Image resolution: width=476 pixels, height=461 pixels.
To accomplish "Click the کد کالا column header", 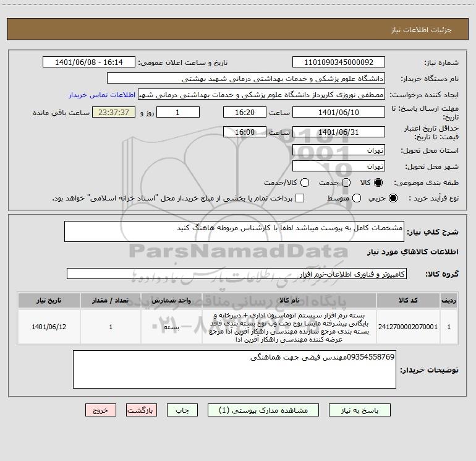I will [408, 300].
